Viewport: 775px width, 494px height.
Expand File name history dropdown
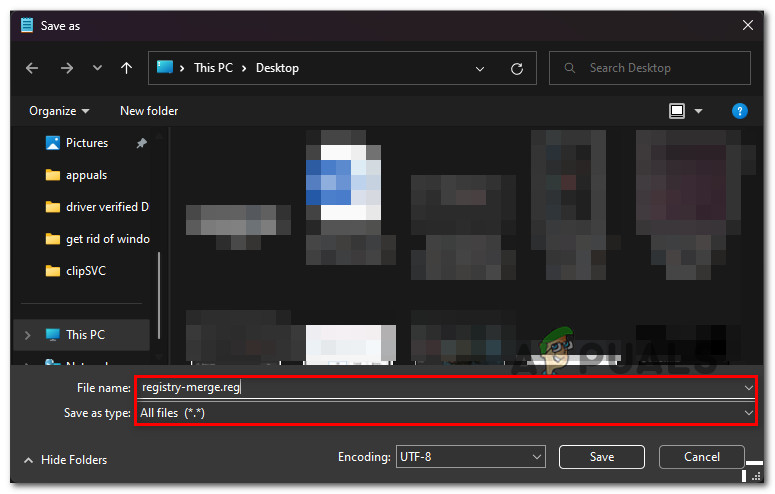tap(749, 388)
